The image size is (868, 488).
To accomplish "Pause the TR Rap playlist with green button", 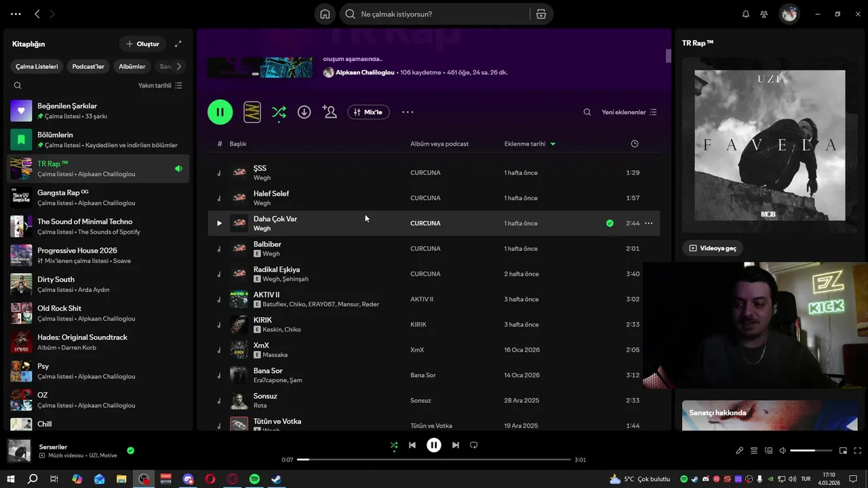I will click(220, 112).
